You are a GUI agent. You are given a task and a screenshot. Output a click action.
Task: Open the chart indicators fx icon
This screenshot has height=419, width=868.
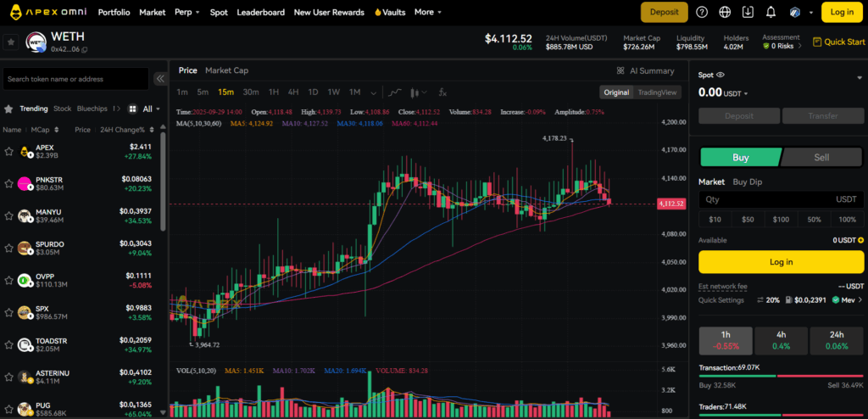point(442,92)
